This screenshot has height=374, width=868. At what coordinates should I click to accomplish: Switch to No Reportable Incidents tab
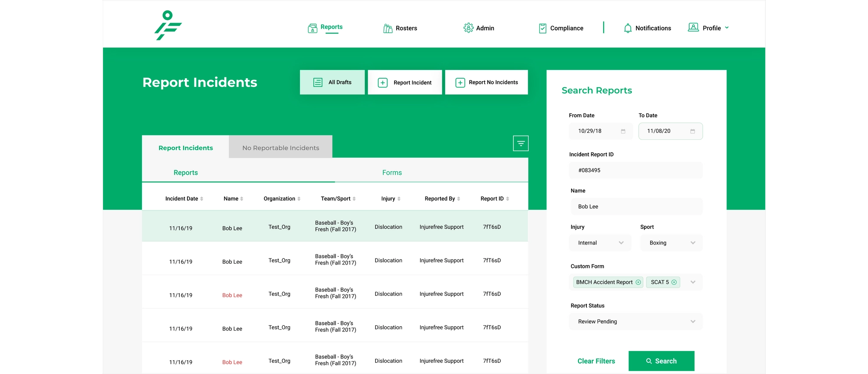tap(281, 148)
